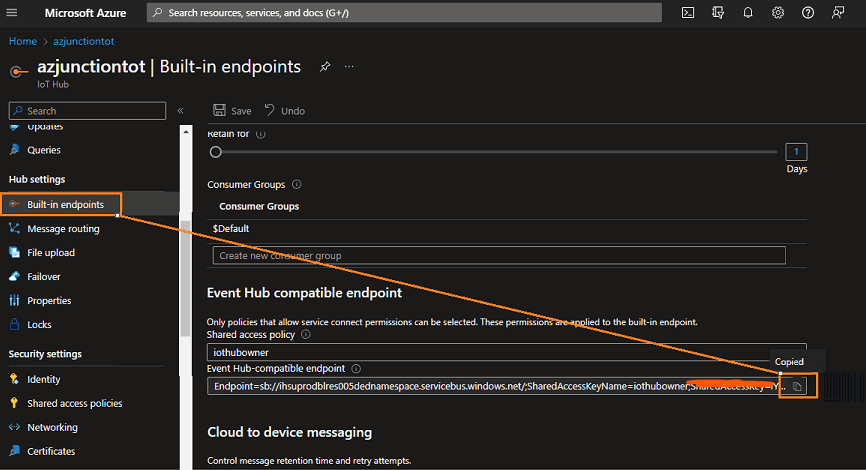This screenshot has height=470, width=866.
Task: Adjust the Retain for slider handle
Action: coord(215,152)
